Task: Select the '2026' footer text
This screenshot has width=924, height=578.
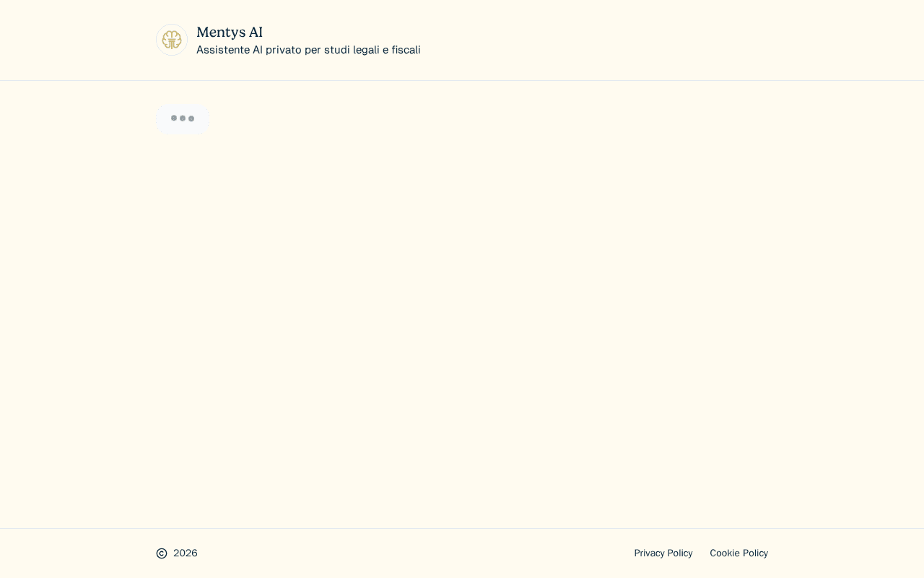Action: (186, 553)
